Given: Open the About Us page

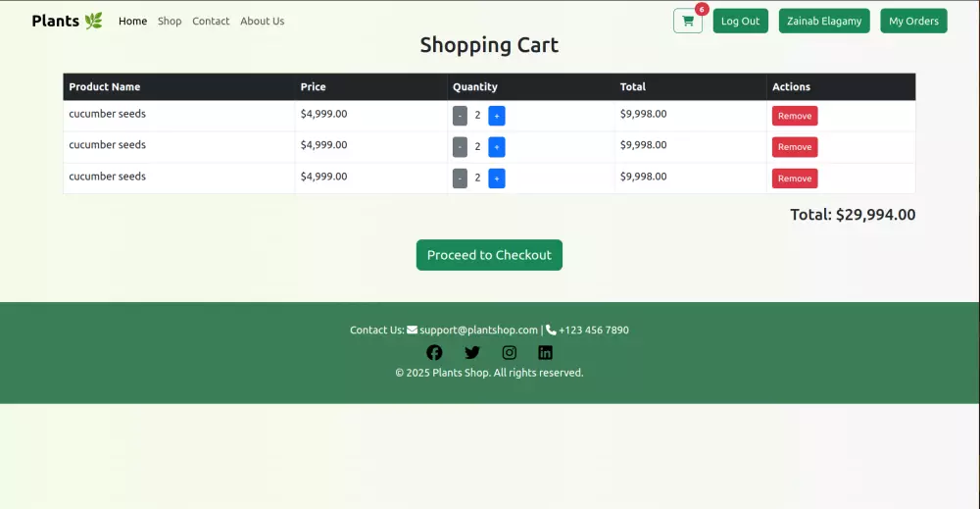Looking at the screenshot, I should tap(262, 21).
